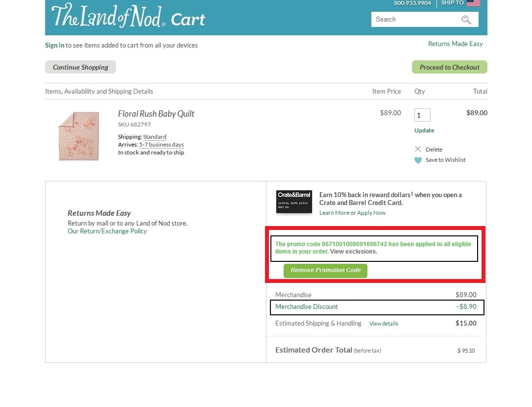Click the Crate&Barrel credit card image
532x407 pixels.
(294, 202)
